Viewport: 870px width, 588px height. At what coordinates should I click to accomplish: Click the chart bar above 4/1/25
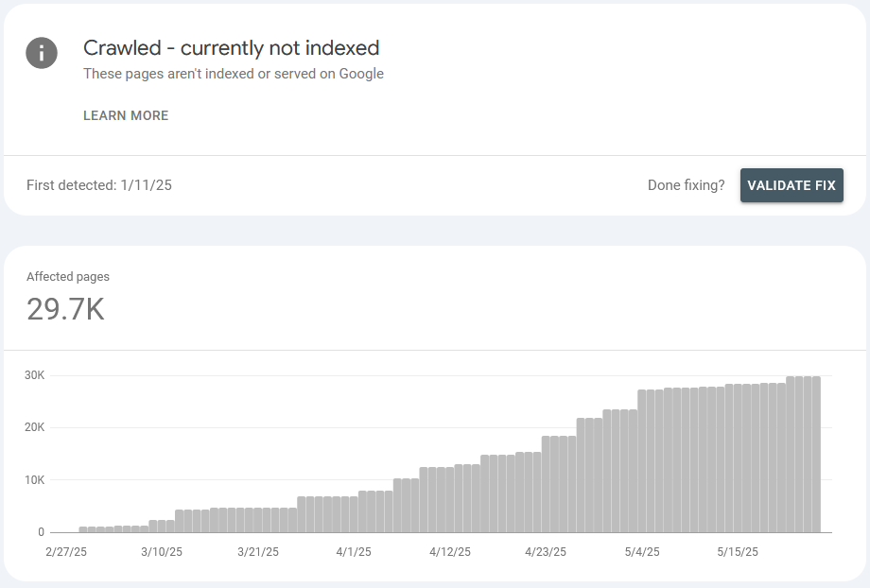pyautogui.click(x=354, y=514)
